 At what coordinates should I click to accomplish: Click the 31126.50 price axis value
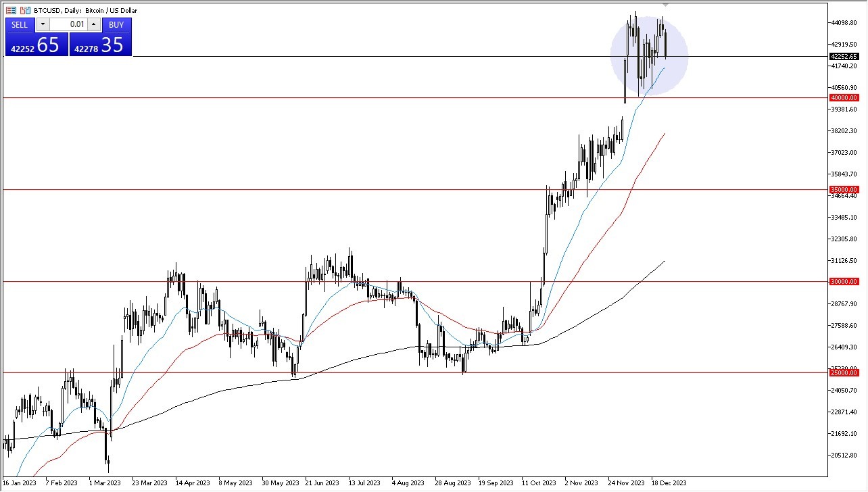pos(844,261)
